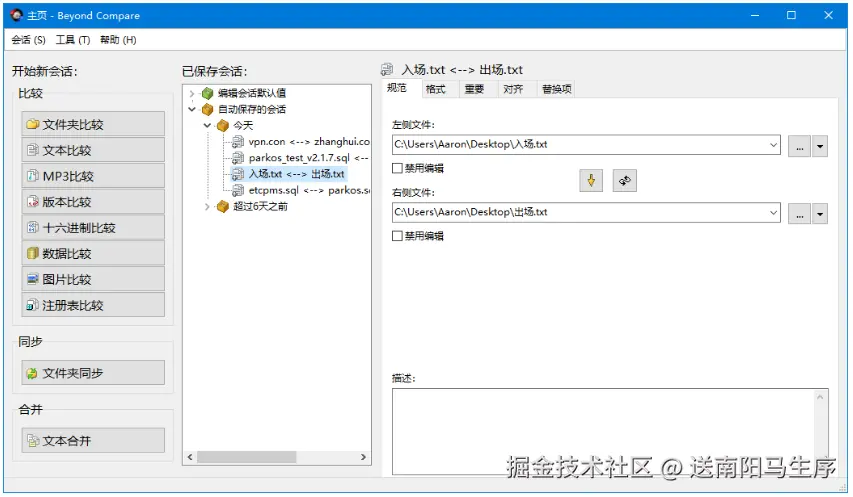
Task: Start 十六进制比较 hex compare
Action: [93, 228]
